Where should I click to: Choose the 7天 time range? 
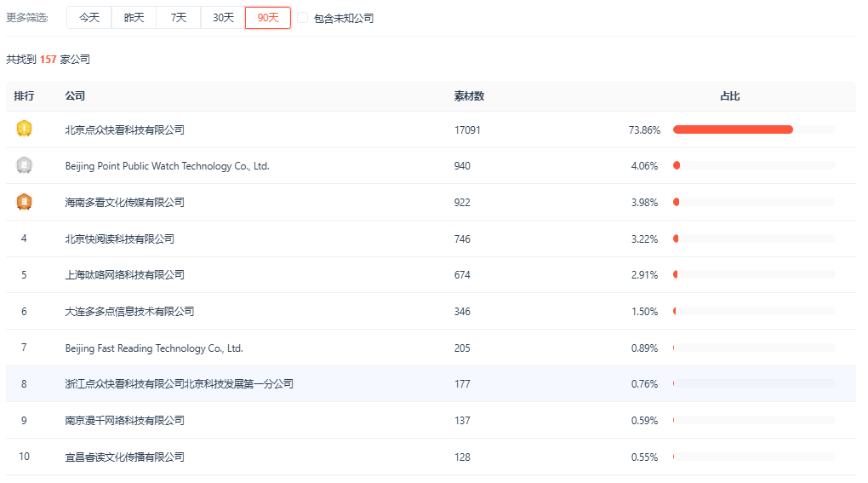pyautogui.click(x=179, y=18)
